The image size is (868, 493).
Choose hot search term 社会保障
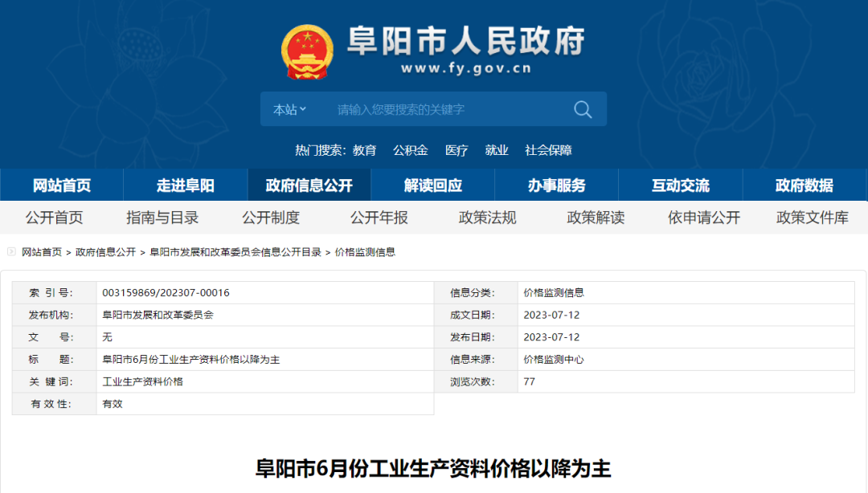pyautogui.click(x=548, y=150)
